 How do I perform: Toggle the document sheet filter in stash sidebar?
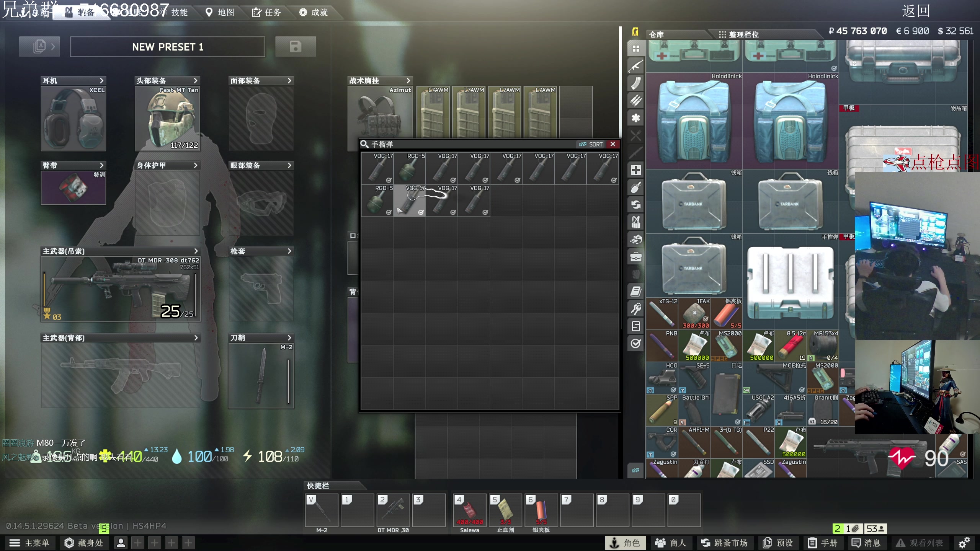click(635, 326)
